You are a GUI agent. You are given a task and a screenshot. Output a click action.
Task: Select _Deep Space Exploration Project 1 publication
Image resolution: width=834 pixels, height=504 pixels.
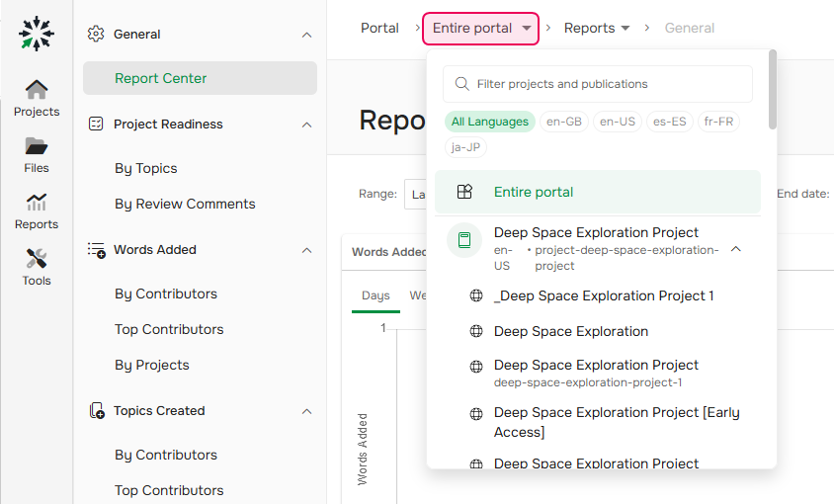(x=603, y=295)
